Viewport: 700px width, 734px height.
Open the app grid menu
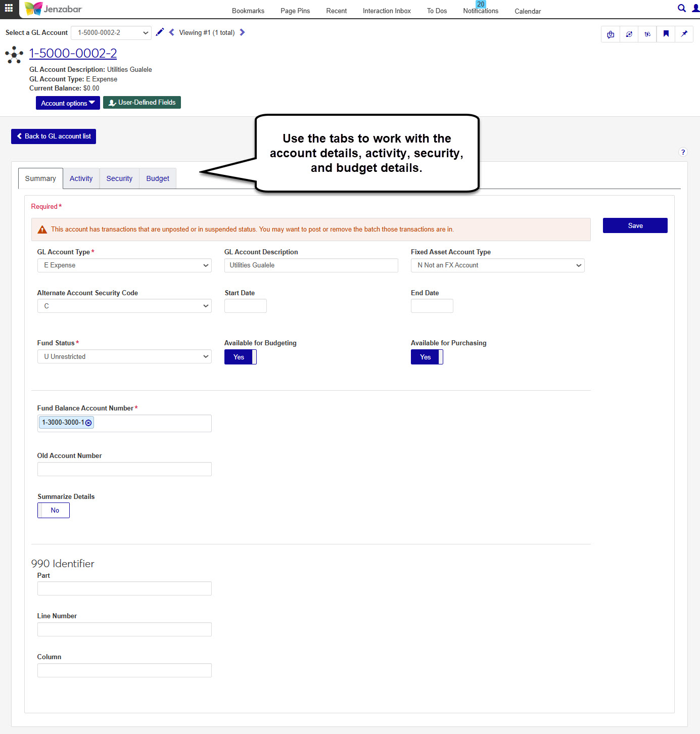[9, 9]
